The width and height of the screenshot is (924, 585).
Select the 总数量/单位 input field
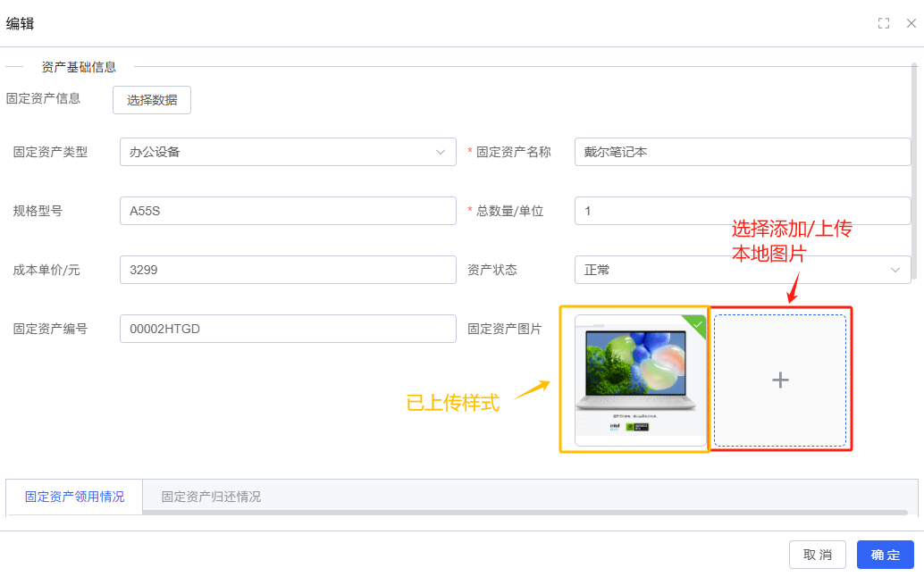[x=742, y=211]
